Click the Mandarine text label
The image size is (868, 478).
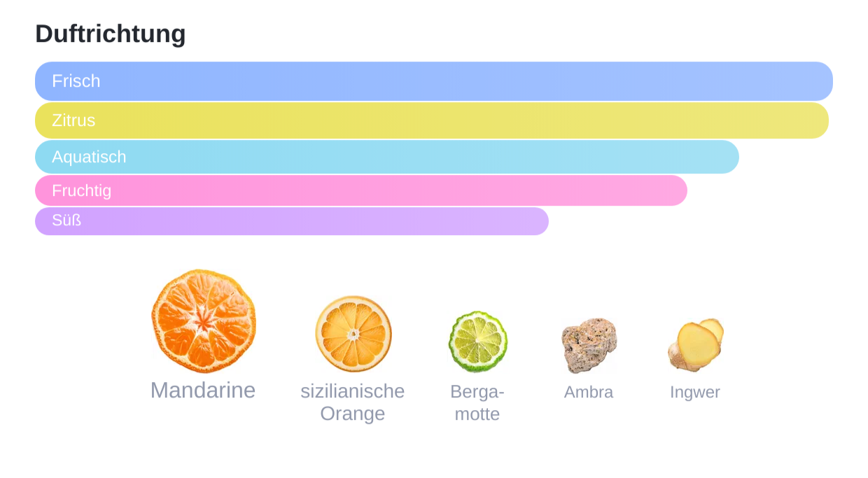203,390
